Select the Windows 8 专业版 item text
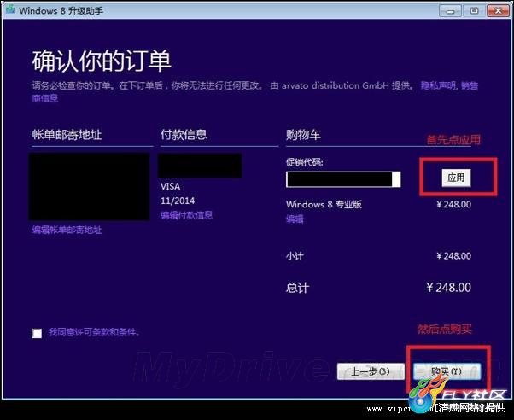The height and width of the screenshot is (420, 514). tap(324, 204)
